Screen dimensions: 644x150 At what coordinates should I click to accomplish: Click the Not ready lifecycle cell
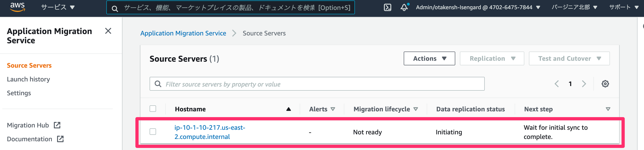[x=367, y=132]
